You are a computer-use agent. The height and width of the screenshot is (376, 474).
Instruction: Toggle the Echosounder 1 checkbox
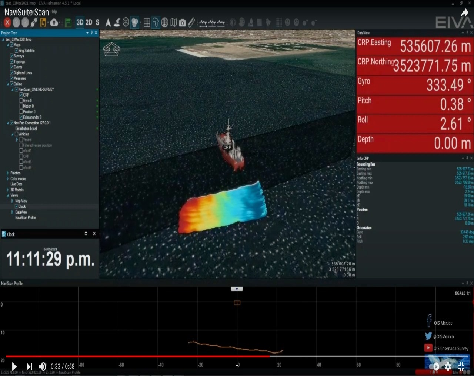click(x=22, y=117)
